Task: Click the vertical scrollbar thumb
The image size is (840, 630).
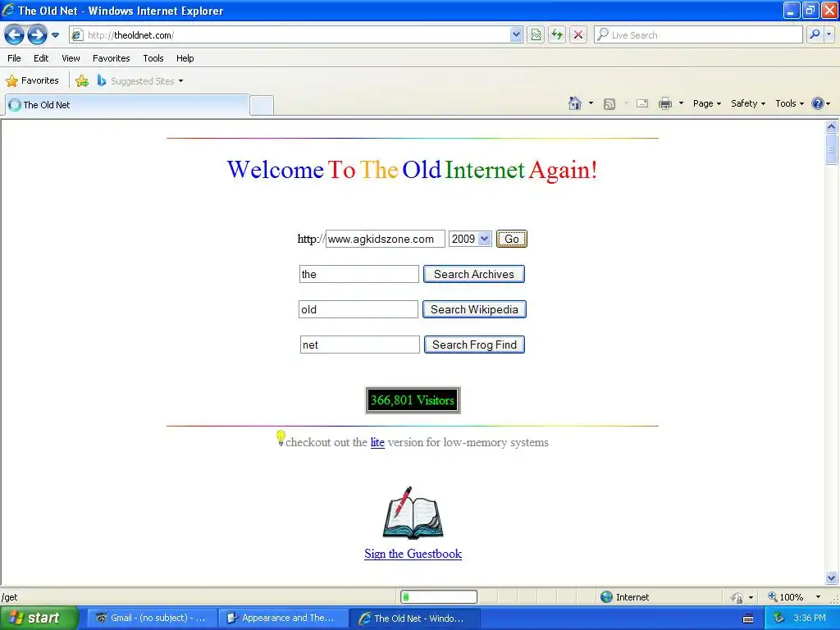Action: [832, 149]
